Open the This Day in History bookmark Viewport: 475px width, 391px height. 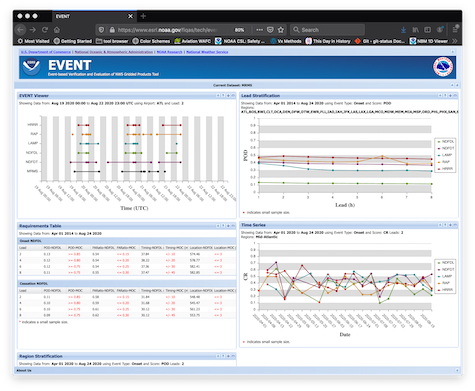pos(328,41)
